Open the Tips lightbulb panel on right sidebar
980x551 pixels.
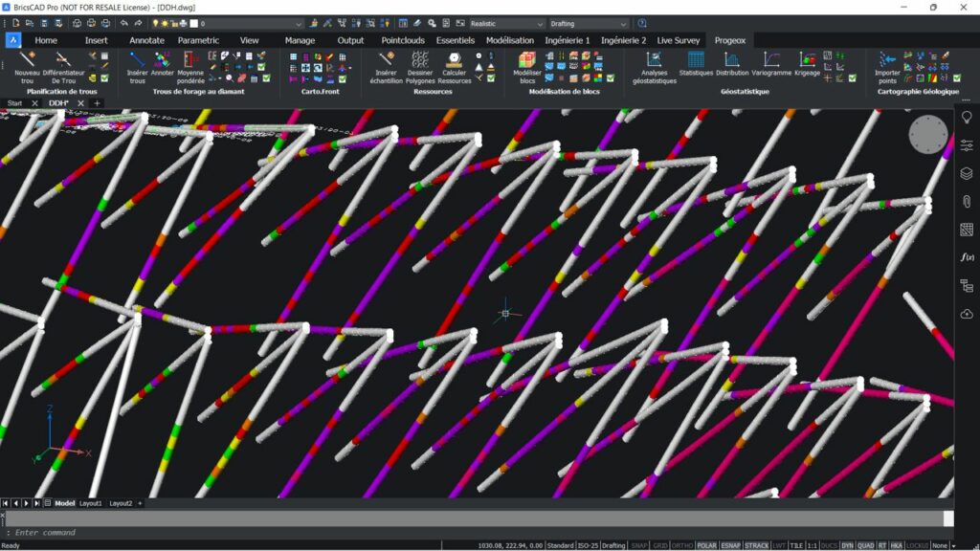click(967, 118)
